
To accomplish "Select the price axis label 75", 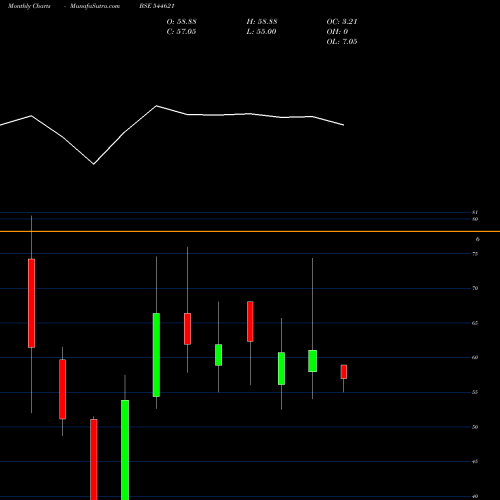I will 475,254.
